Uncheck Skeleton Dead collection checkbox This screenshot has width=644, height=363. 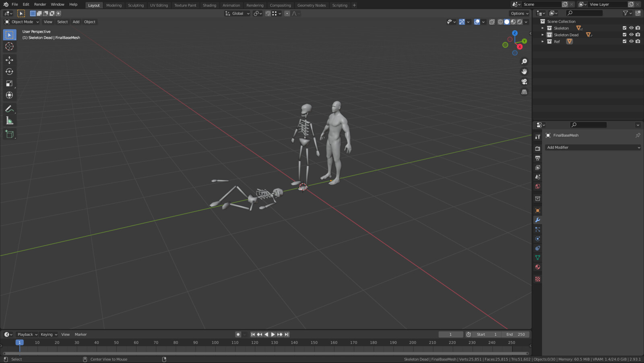(x=625, y=35)
